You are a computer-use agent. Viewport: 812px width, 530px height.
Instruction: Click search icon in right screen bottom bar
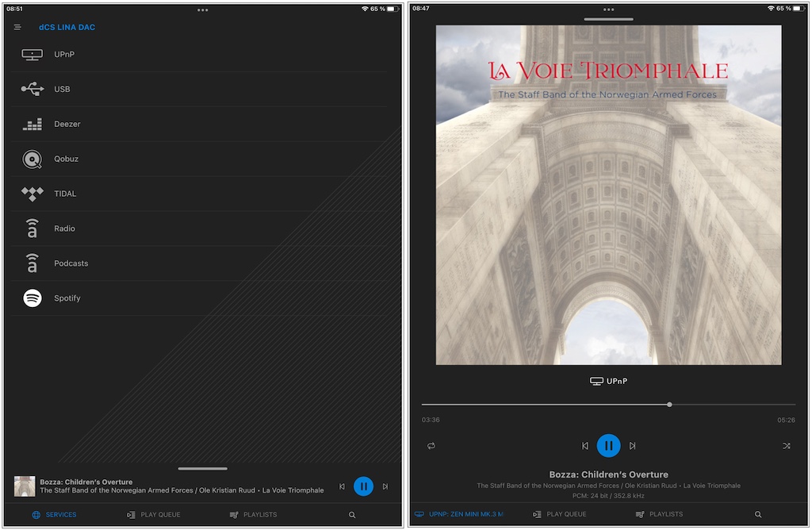click(x=758, y=514)
